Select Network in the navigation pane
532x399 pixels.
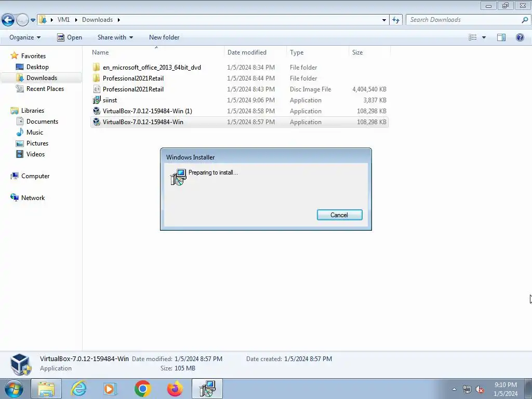[x=33, y=198]
